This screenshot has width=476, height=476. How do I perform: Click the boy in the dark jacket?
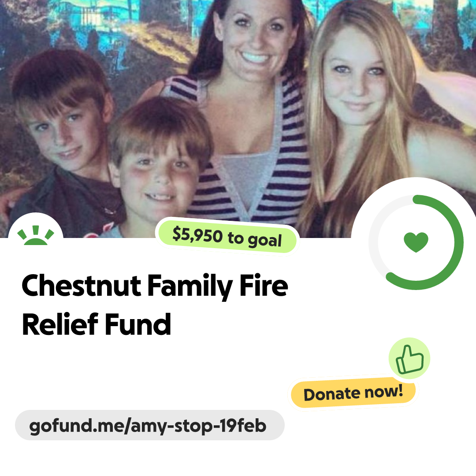coord(61,137)
